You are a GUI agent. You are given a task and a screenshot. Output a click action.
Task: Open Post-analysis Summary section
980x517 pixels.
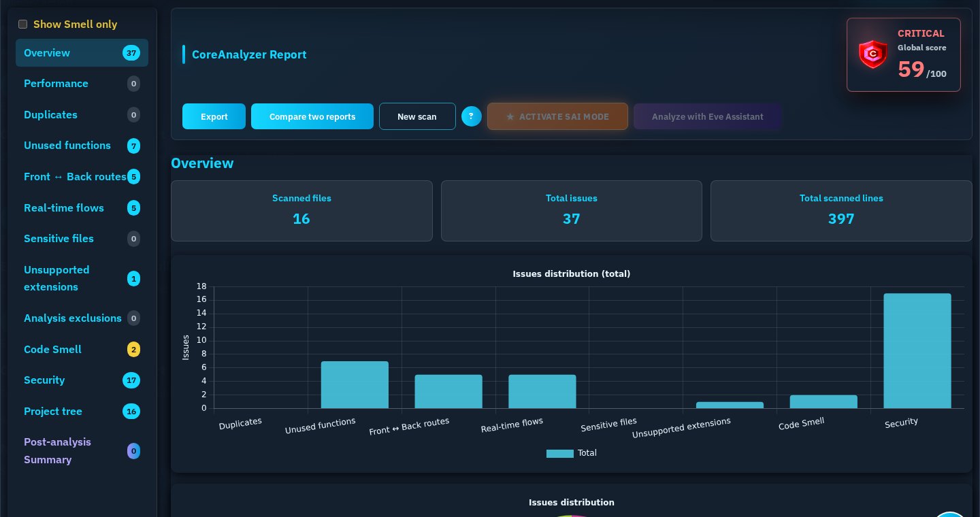[82, 451]
